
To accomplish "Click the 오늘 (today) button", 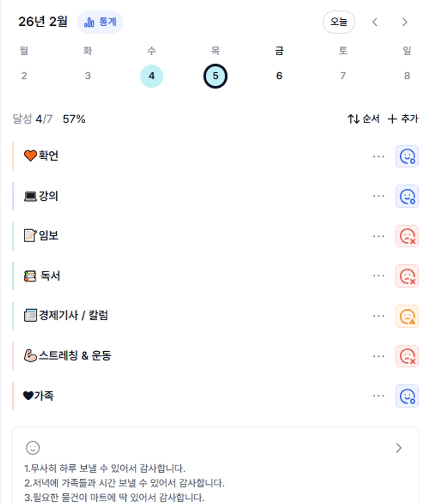I will pos(339,22).
